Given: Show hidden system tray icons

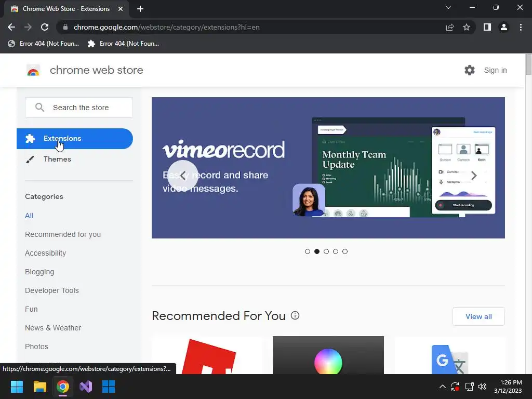Looking at the screenshot, I should click(443, 387).
